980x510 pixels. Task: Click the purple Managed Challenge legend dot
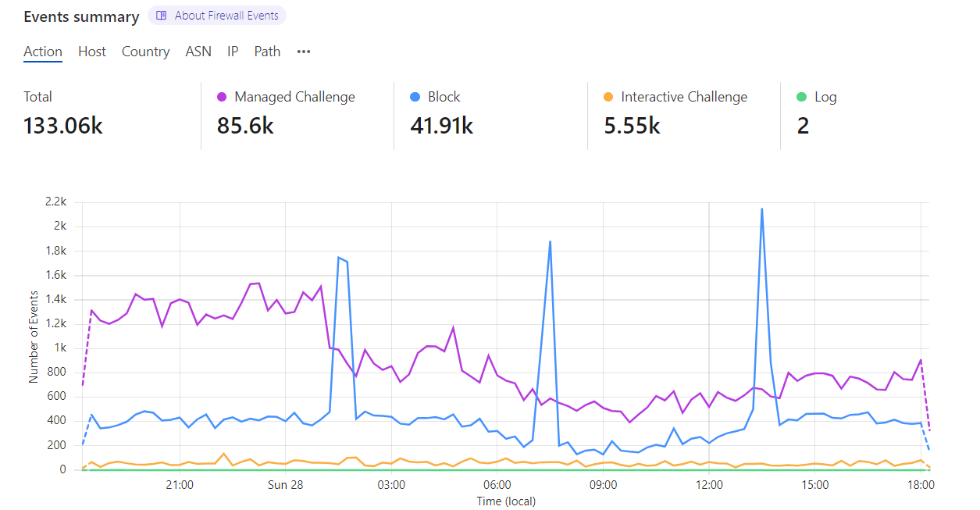coord(222,97)
